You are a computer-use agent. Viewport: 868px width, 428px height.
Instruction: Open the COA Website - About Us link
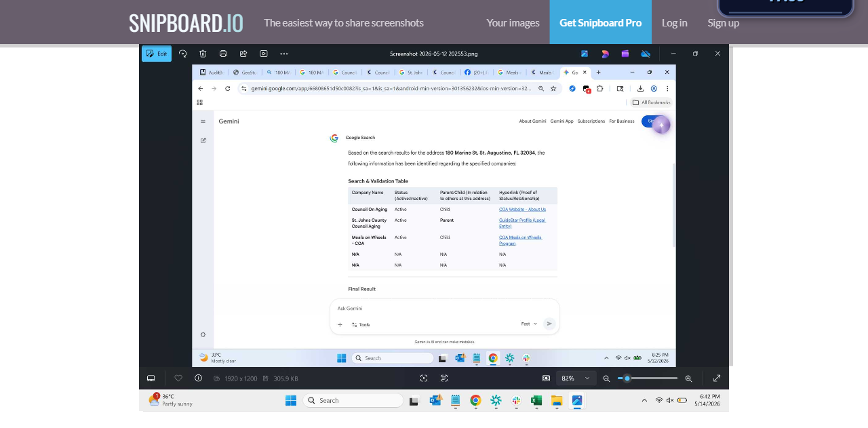pyautogui.click(x=522, y=209)
